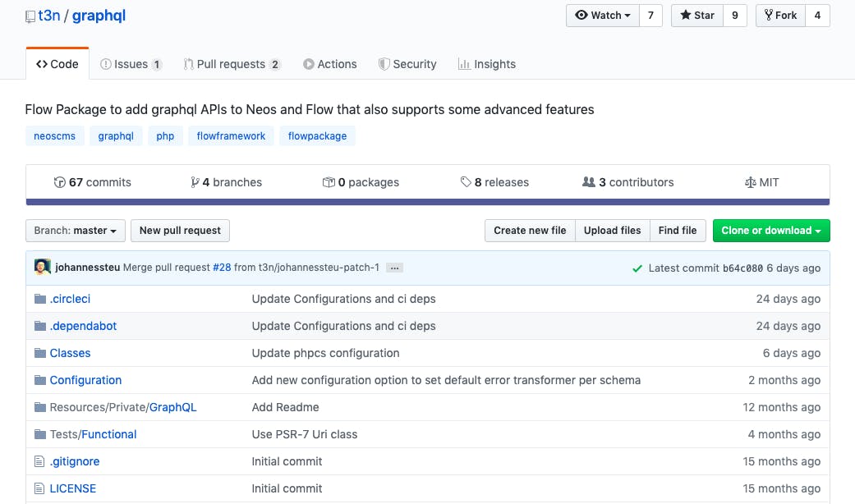Image resolution: width=855 pixels, height=504 pixels.
Task: Fork the repository
Action: click(780, 16)
